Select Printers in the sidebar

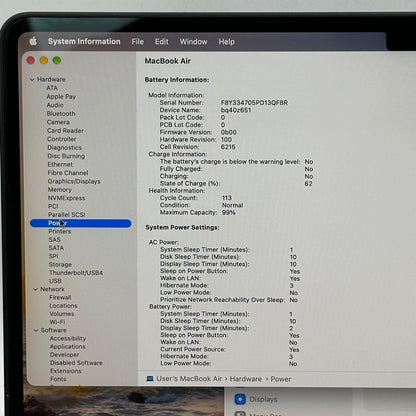pyautogui.click(x=60, y=231)
